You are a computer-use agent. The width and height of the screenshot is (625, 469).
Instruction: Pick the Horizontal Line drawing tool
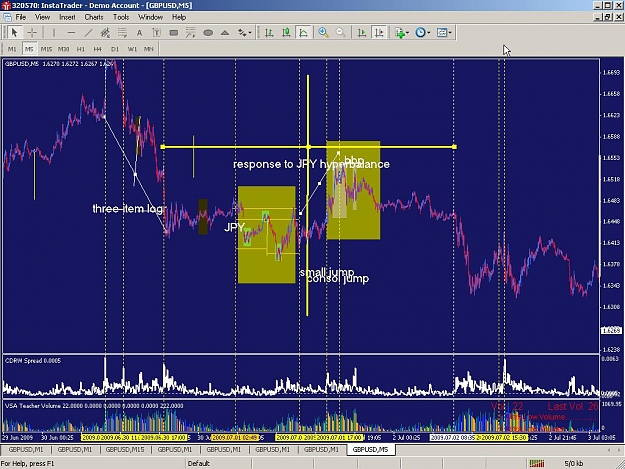[71, 33]
